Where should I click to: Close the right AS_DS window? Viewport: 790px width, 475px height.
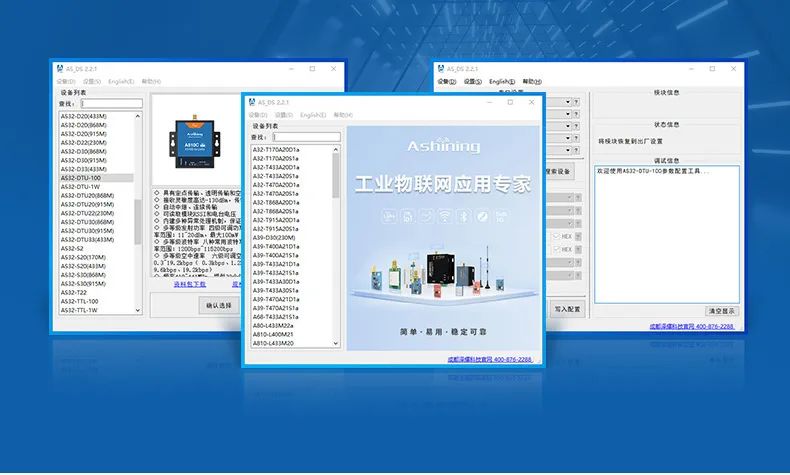(734, 69)
